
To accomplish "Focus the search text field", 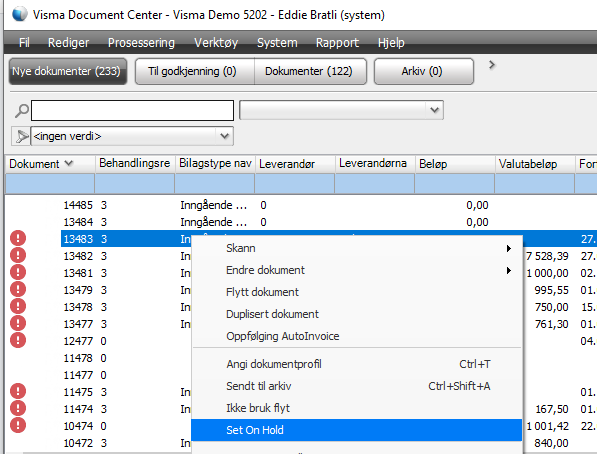I will (132, 111).
